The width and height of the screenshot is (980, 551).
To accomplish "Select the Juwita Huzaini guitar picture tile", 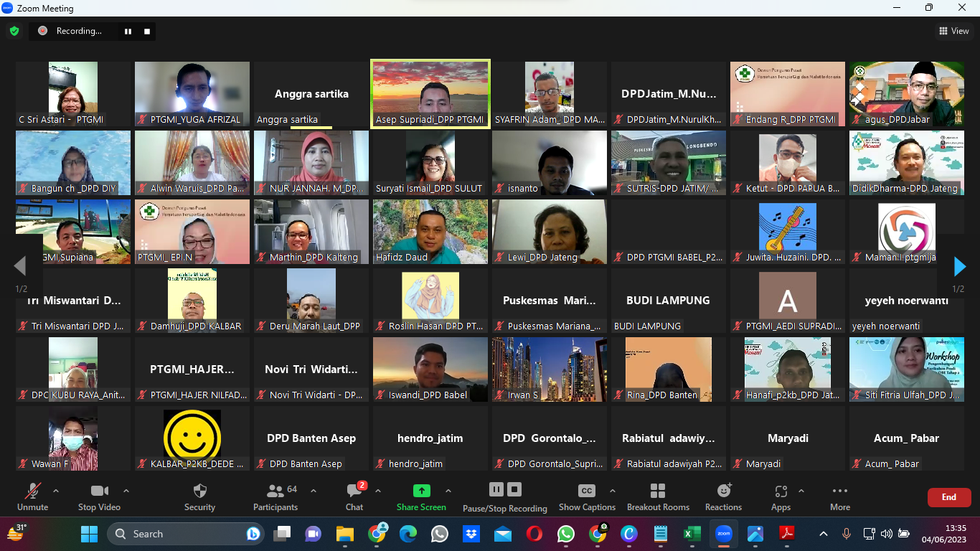I will click(788, 232).
